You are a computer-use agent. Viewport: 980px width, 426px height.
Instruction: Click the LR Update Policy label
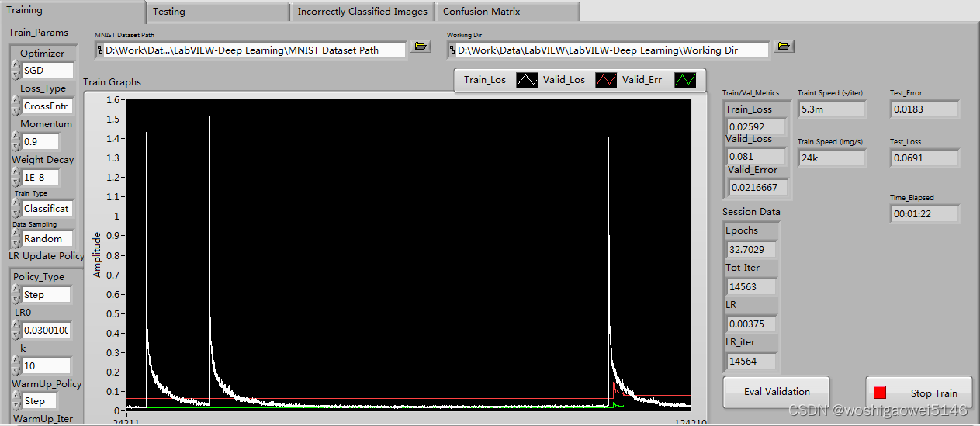point(47,255)
